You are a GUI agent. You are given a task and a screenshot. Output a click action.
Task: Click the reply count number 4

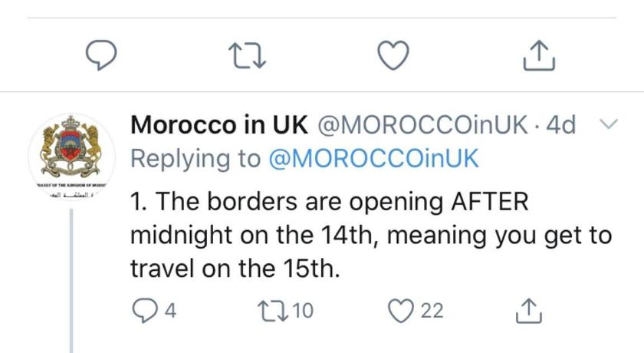tap(170, 311)
